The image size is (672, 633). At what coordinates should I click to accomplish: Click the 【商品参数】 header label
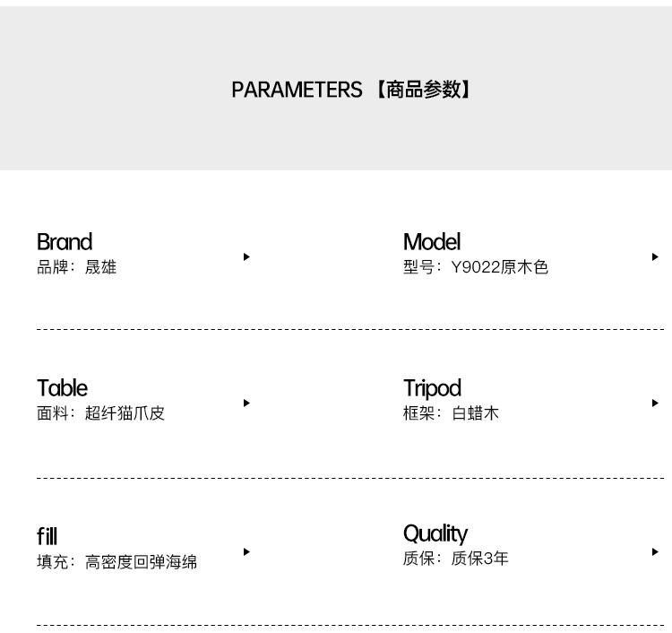point(423,90)
